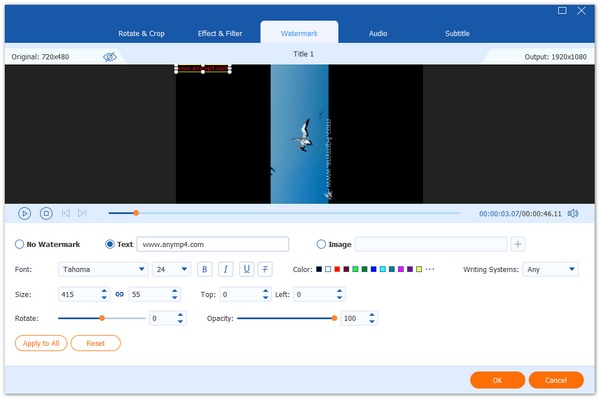Add a watermark image with plus button
600x399 pixels.
coord(518,244)
